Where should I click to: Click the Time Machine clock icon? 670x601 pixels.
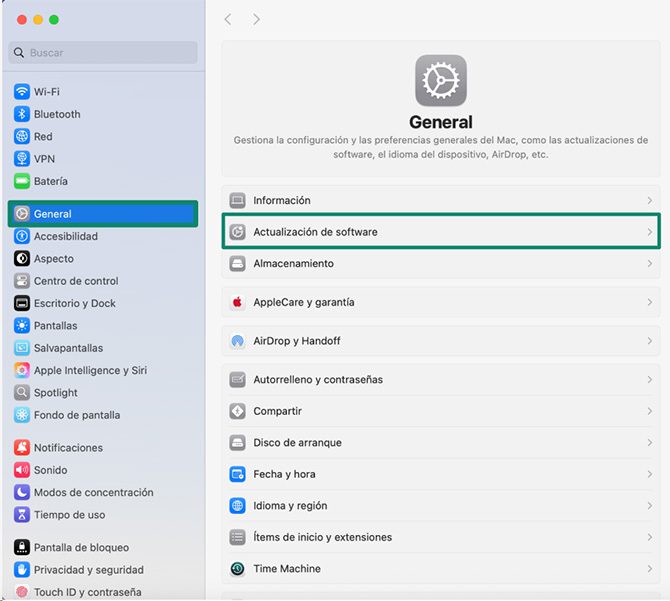(237, 569)
